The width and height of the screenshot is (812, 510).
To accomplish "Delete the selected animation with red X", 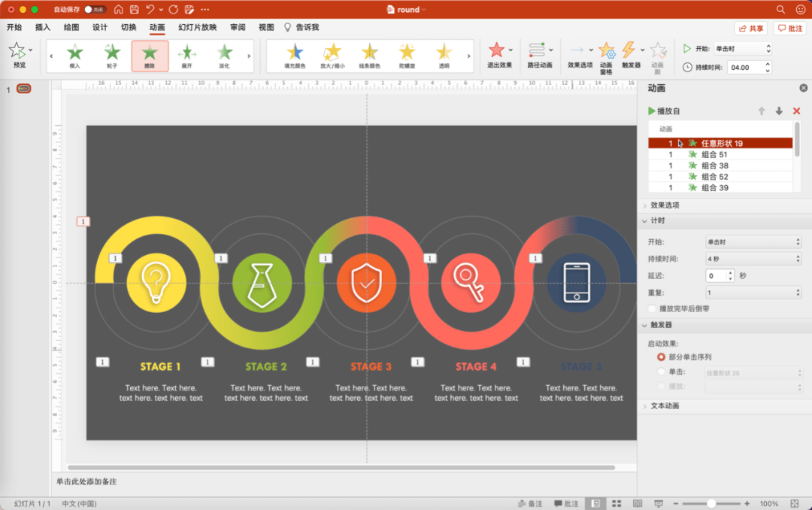I will tap(796, 111).
